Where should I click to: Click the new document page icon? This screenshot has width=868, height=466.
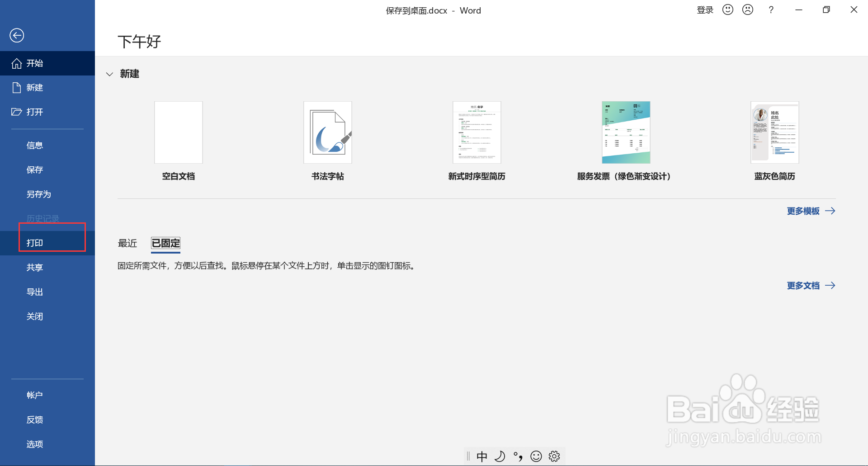coord(17,88)
